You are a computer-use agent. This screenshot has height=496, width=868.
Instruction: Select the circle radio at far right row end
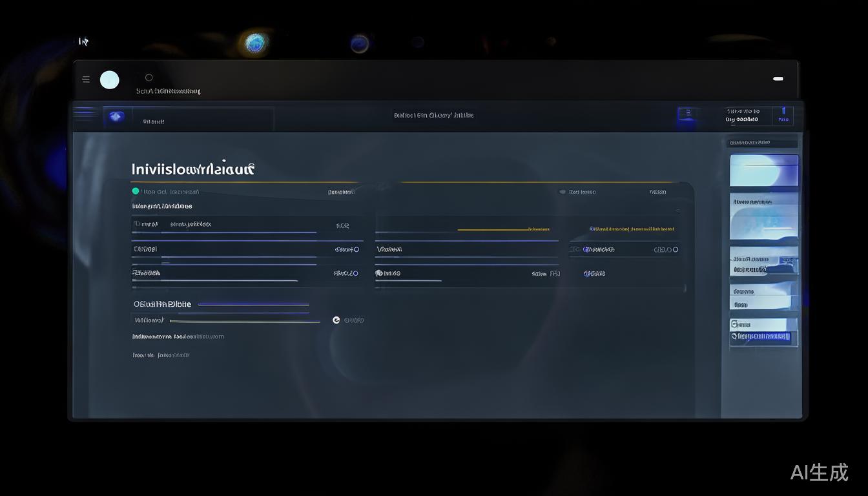[x=676, y=249]
